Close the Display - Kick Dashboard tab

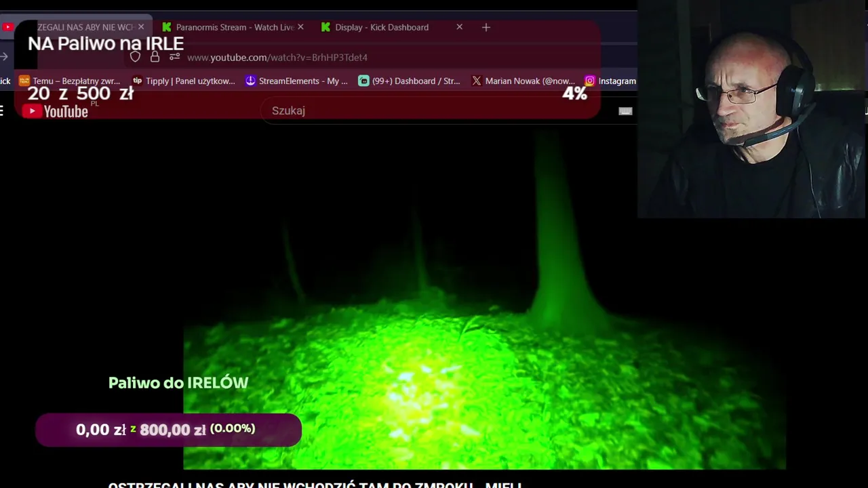click(x=459, y=27)
